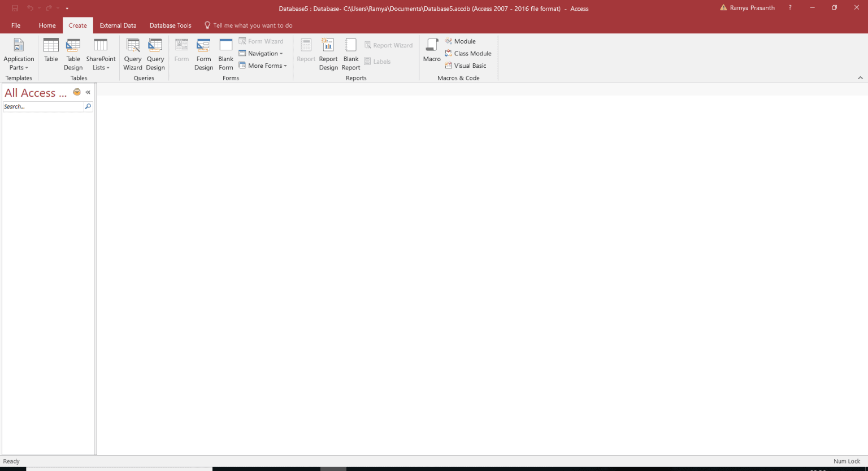Viewport: 868px width, 471px height.
Task: Collapse the navigation pane shutter bar
Action: point(88,92)
